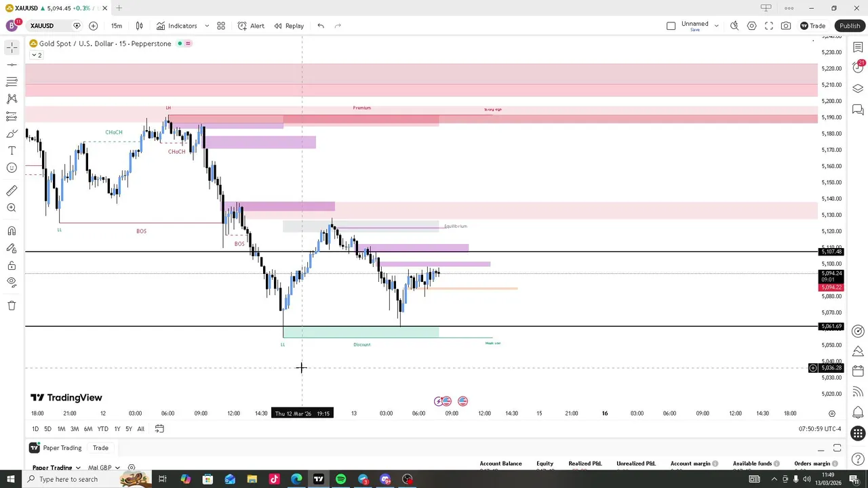This screenshot has height=488, width=868.
Task: Toggle hide all drawings eye icon
Action: tap(12, 282)
